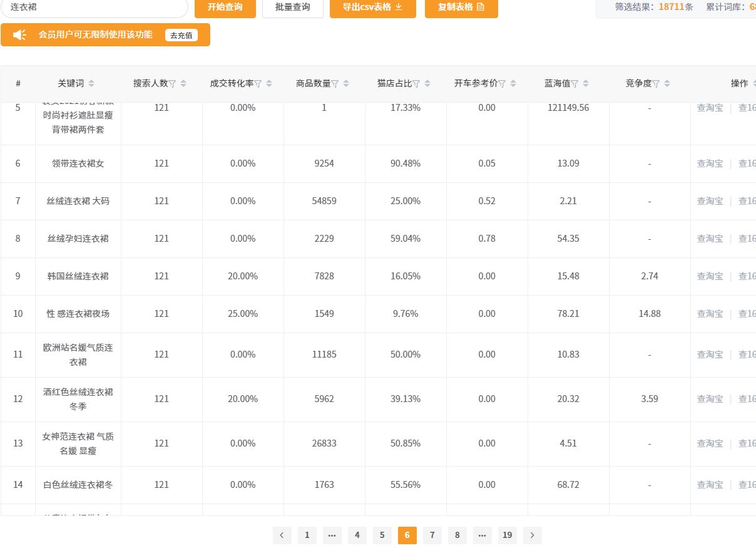Jump to page 19 in pagination
Screen dimensions: 756x548
(x=507, y=535)
